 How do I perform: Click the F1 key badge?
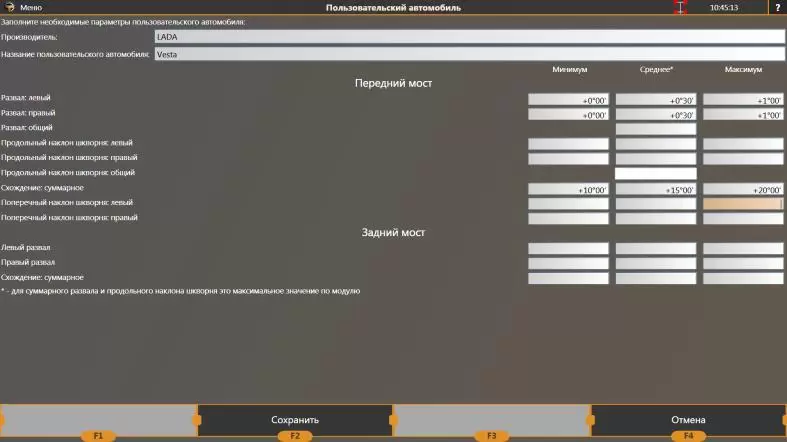click(x=98, y=436)
